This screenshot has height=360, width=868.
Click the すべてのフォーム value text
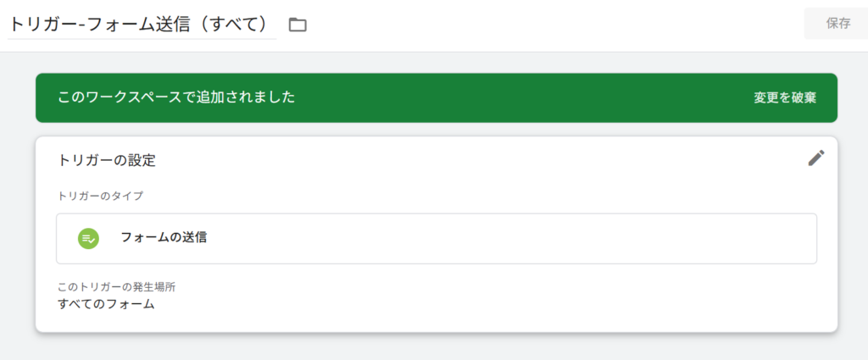coord(106,304)
